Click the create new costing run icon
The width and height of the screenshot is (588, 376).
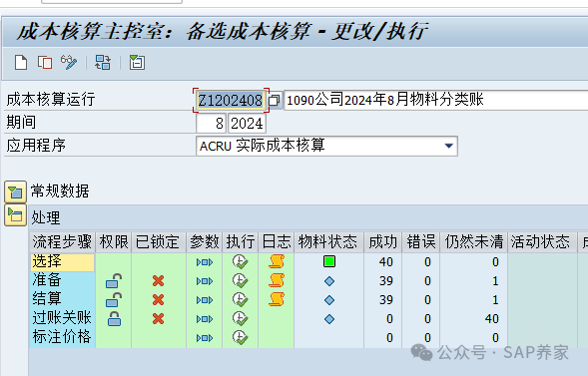[21, 62]
